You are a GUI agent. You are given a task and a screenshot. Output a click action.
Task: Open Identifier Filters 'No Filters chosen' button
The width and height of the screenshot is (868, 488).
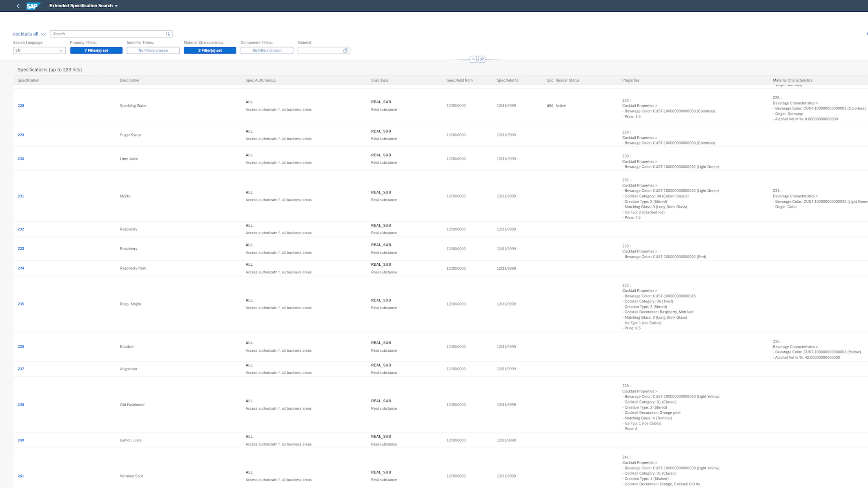pos(153,51)
